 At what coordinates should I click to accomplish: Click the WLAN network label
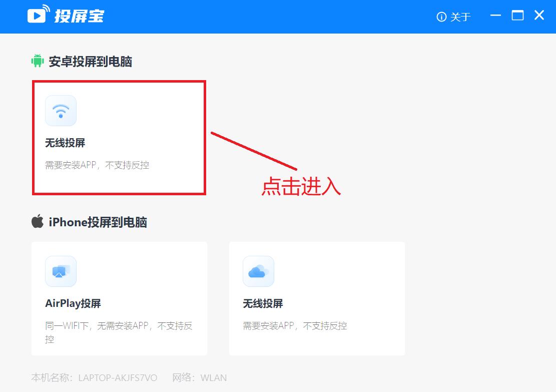click(x=214, y=378)
